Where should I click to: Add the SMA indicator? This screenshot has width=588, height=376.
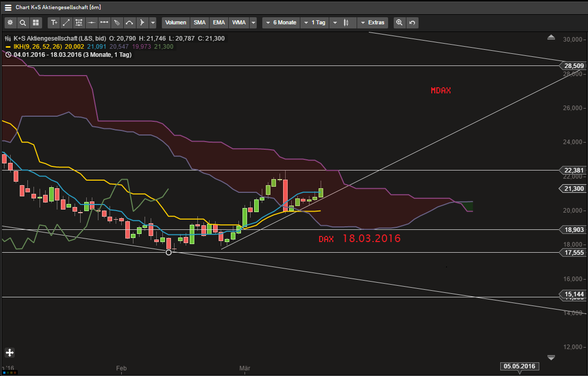[199, 22]
